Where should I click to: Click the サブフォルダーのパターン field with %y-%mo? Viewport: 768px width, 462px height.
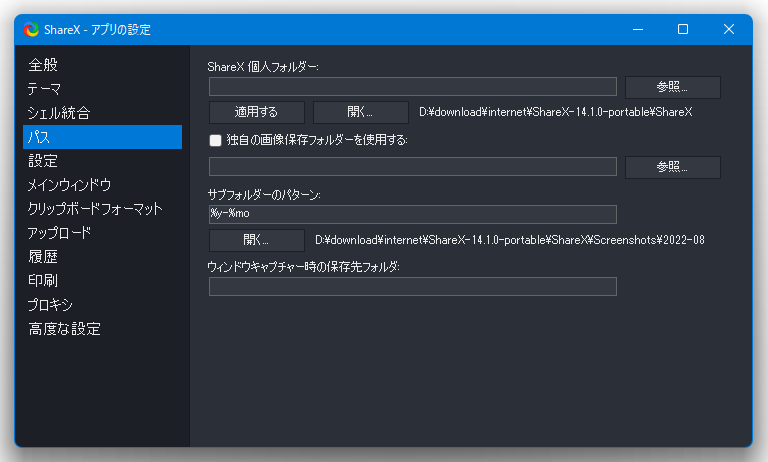coord(412,214)
